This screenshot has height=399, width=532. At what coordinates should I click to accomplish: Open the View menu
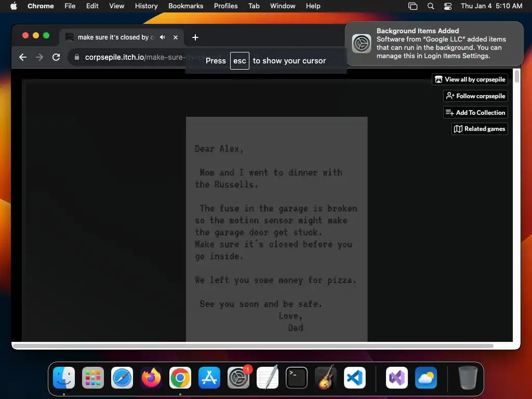point(117,6)
